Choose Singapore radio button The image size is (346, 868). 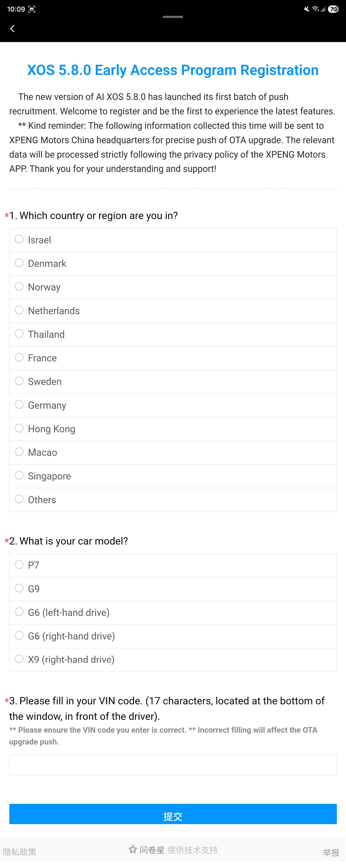click(x=19, y=475)
